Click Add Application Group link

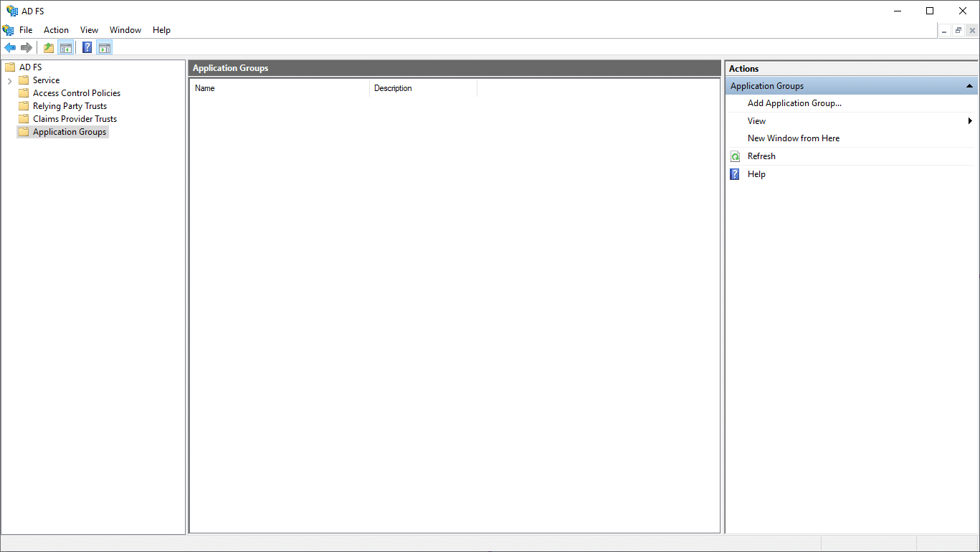point(794,103)
